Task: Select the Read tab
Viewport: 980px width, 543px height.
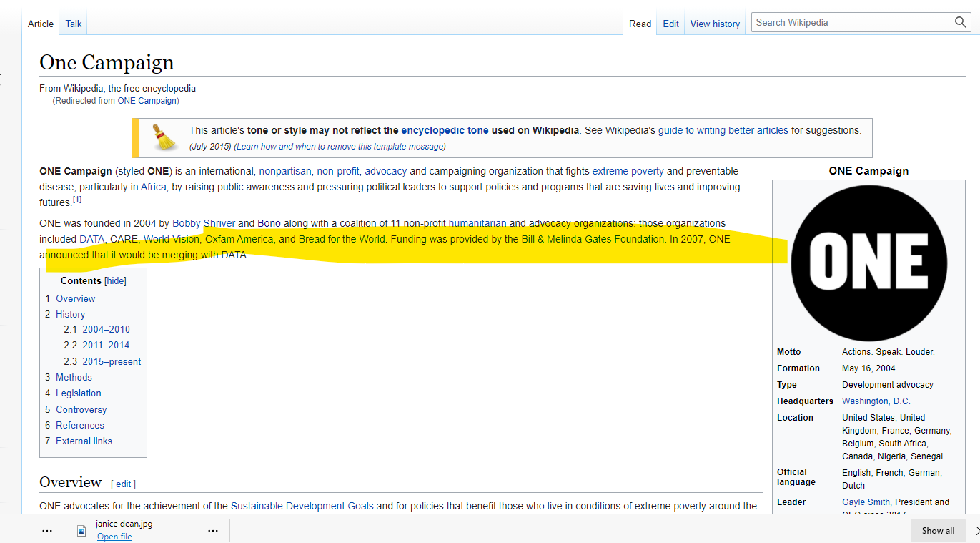Action: 640,24
